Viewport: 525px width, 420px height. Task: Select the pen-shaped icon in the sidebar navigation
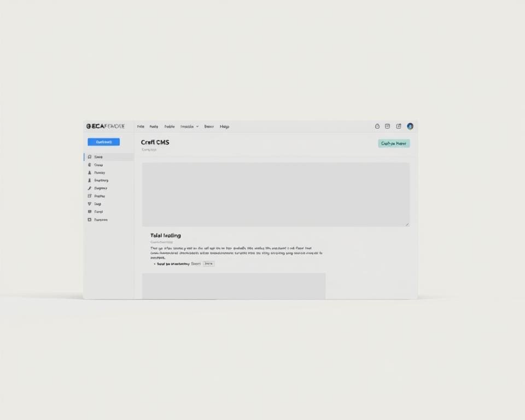click(x=89, y=188)
